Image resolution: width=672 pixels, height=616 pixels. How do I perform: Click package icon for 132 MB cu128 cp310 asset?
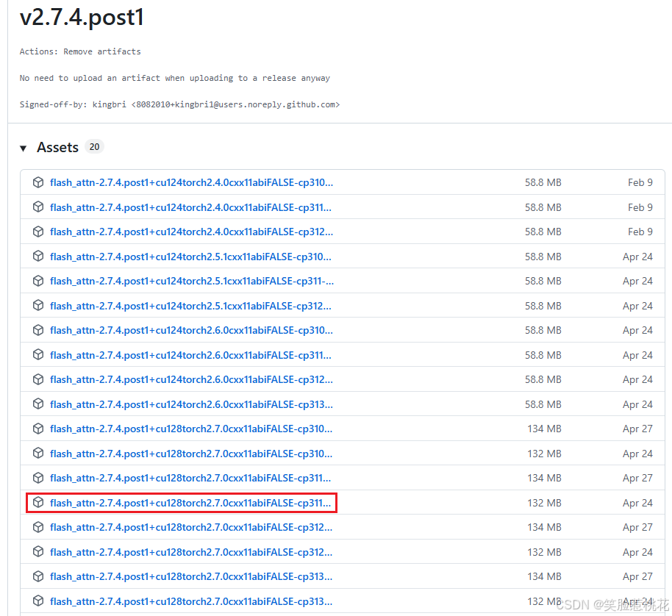(38, 454)
